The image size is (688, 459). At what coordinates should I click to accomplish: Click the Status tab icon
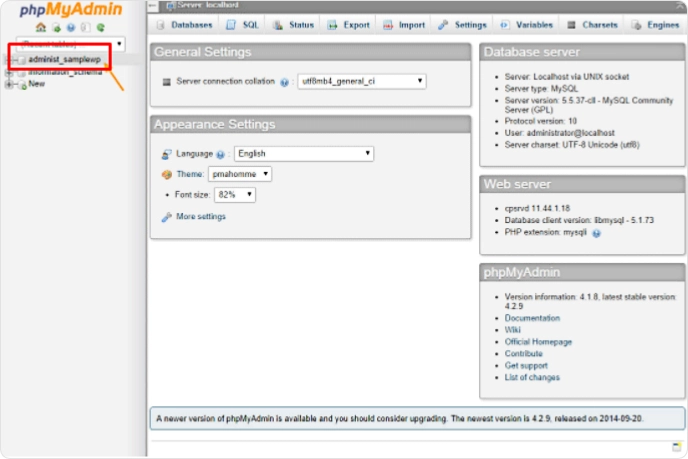[x=278, y=25]
